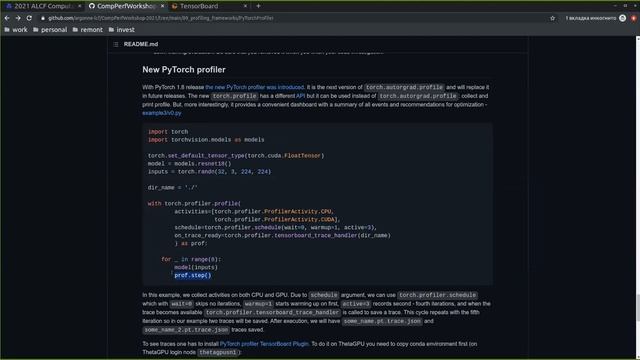This screenshot has width=640, height=360.
Task: Reload the GitHub page
Action: (29, 18)
